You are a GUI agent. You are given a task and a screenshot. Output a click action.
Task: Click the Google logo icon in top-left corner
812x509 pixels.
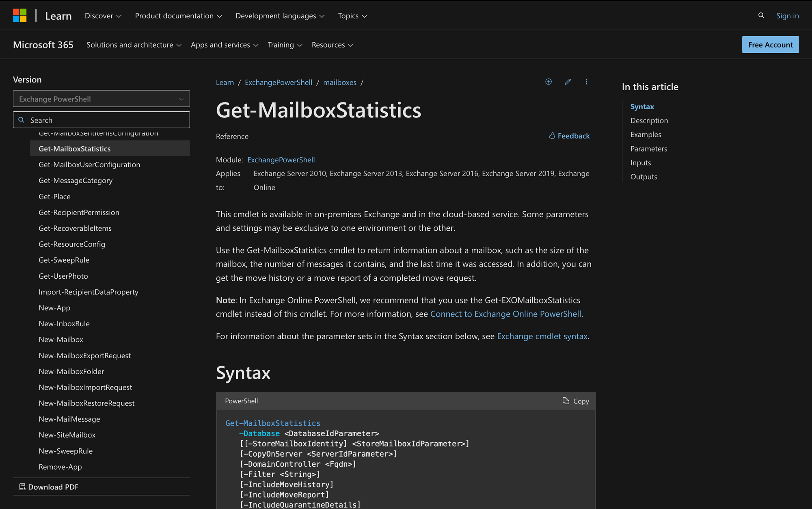pyautogui.click(x=21, y=15)
